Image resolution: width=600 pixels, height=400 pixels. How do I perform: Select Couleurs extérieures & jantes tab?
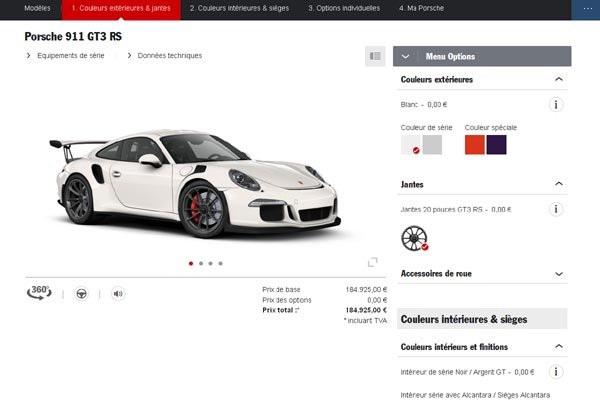click(121, 8)
